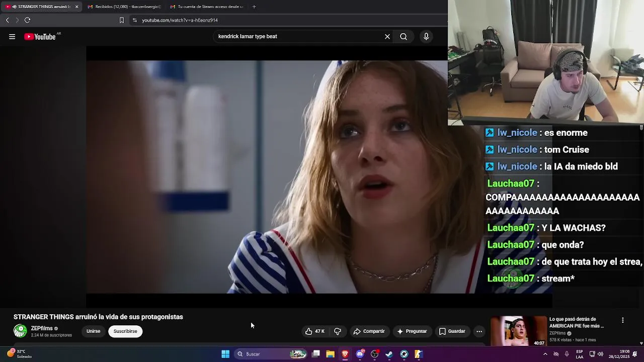Open Task View in taskbar
The width and height of the screenshot is (644, 362).
click(316, 354)
